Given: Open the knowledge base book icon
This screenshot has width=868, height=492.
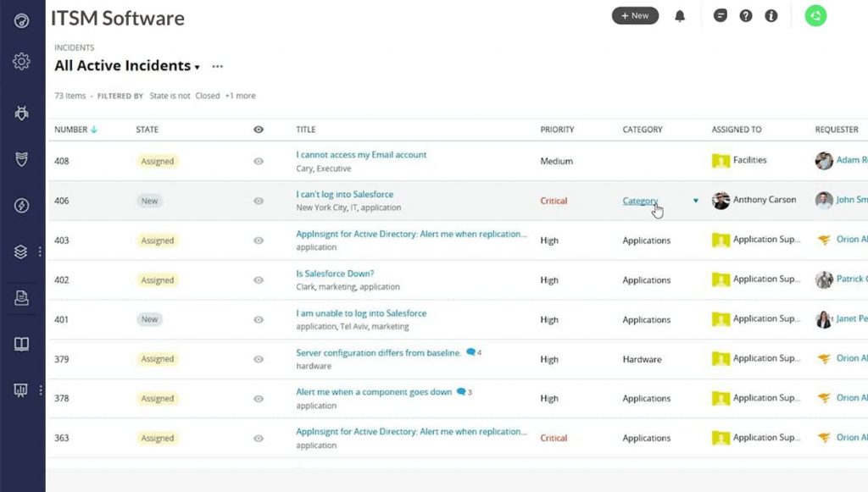Looking at the screenshot, I should 22,344.
